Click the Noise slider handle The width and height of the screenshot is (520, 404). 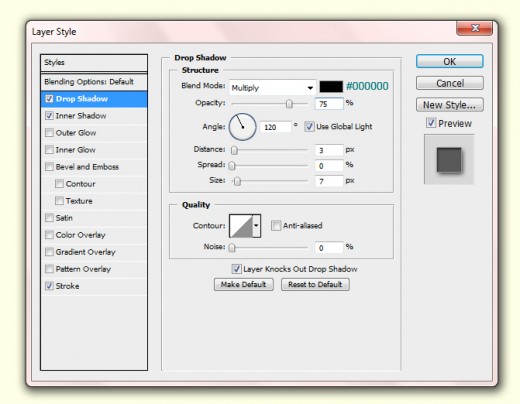(x=232, y=248)
